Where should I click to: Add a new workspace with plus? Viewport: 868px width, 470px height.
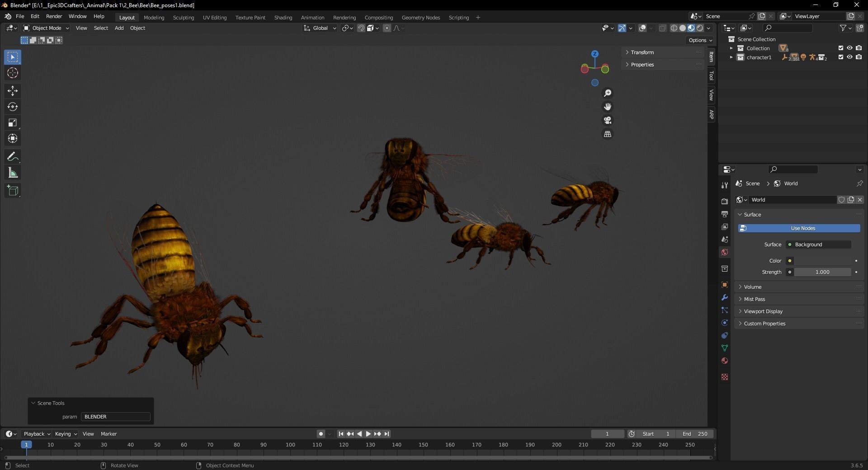pos(478,18)
